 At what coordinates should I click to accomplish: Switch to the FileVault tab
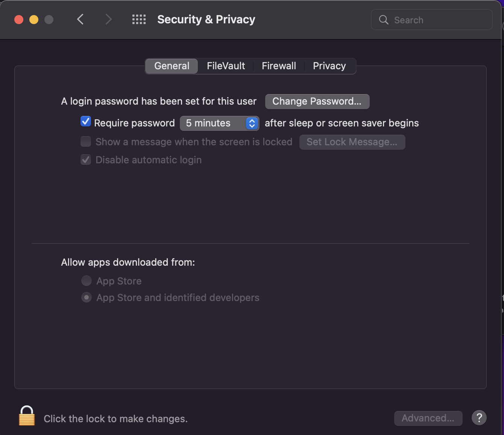(x=226, y=66)
